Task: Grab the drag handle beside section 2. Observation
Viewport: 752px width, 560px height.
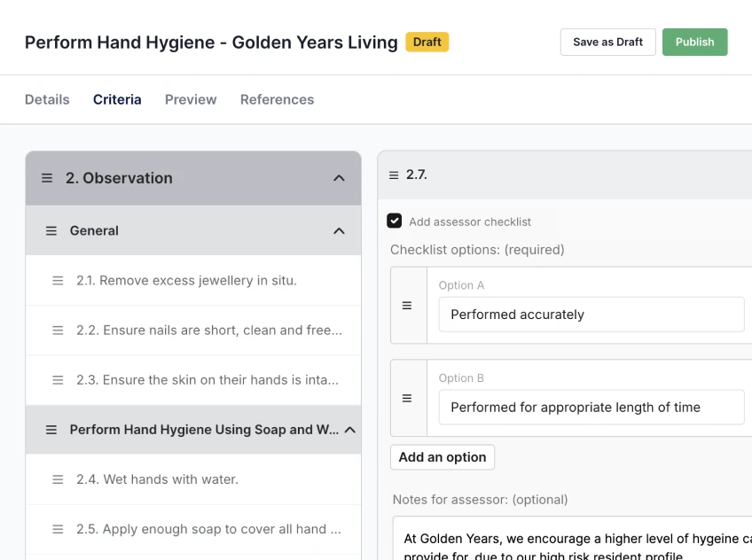Action: [x=47, y=177]
